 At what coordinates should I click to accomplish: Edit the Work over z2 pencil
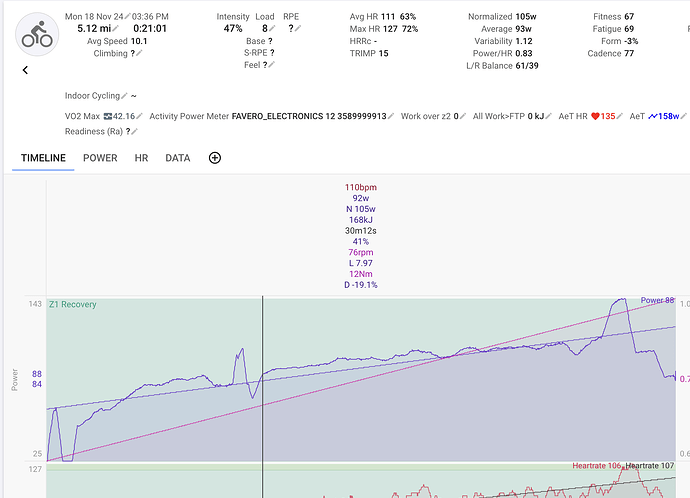point(463,116)
